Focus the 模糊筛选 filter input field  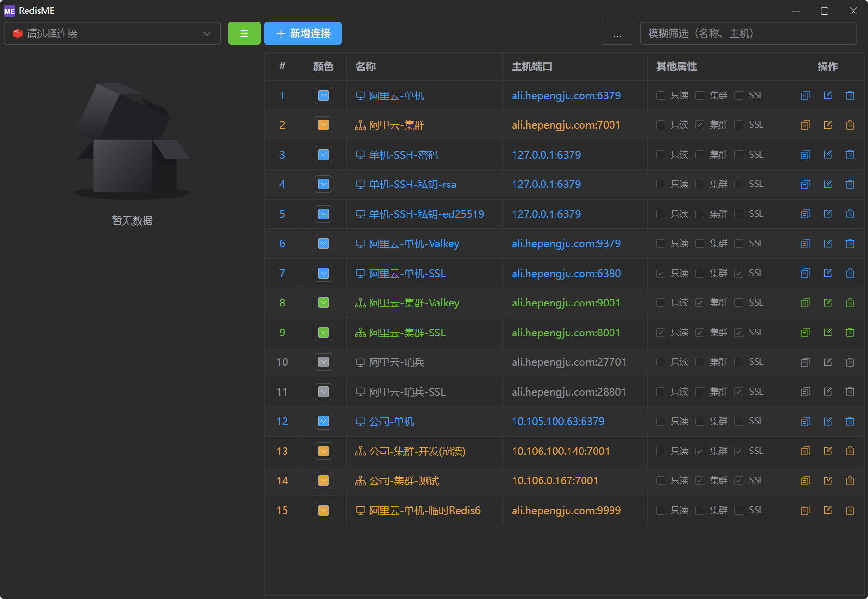[x=748, y=33]
